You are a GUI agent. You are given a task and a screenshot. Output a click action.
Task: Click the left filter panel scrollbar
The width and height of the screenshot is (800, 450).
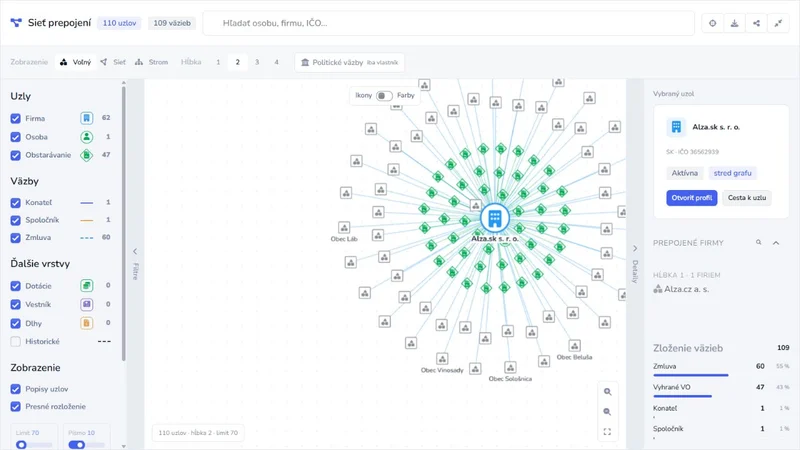click(123, 223)
